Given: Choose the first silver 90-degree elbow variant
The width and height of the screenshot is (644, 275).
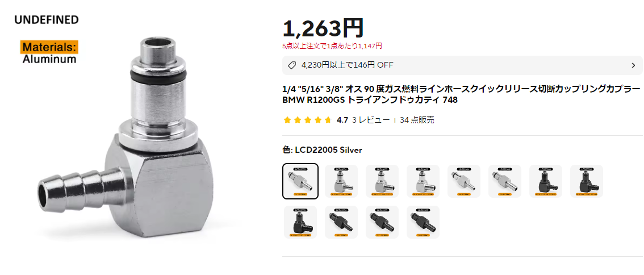Looking at the screenshot, I should point(341,181).
